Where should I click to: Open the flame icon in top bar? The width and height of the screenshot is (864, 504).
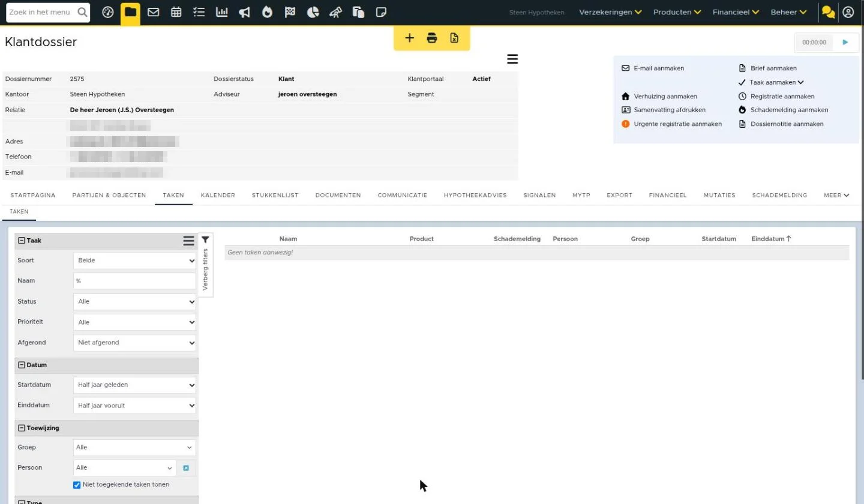coord(268,12)
